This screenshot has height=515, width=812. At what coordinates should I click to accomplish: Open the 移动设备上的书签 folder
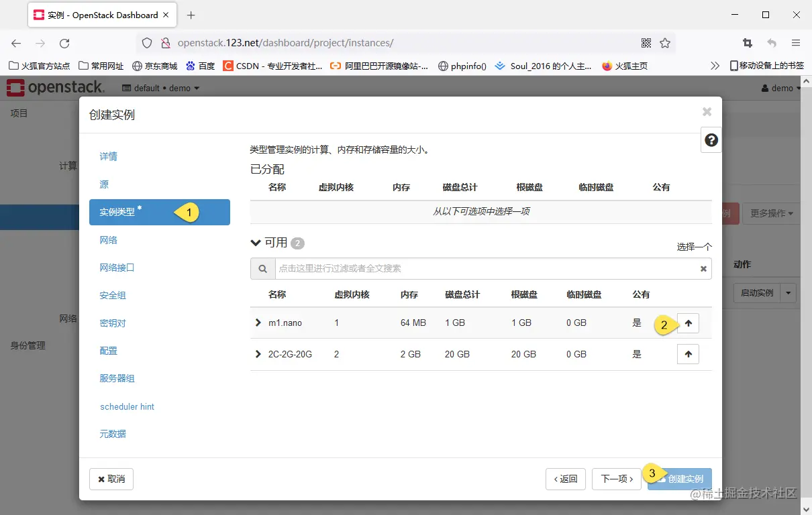[x=766, y=66]
